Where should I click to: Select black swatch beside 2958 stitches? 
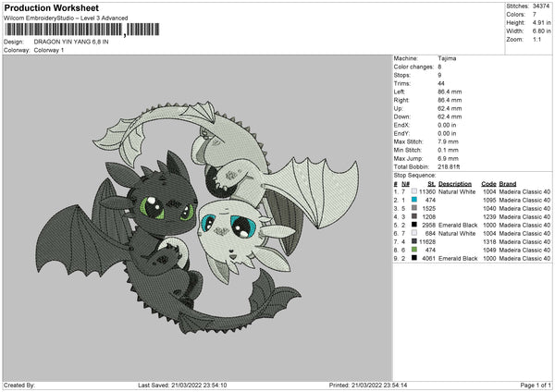point(414,225)
